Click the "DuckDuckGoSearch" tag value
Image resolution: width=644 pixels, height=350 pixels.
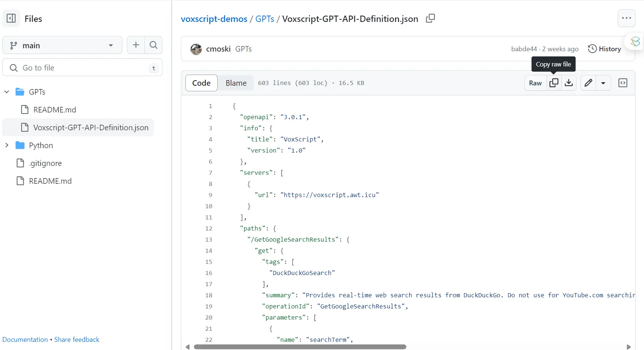pos(302,273)
